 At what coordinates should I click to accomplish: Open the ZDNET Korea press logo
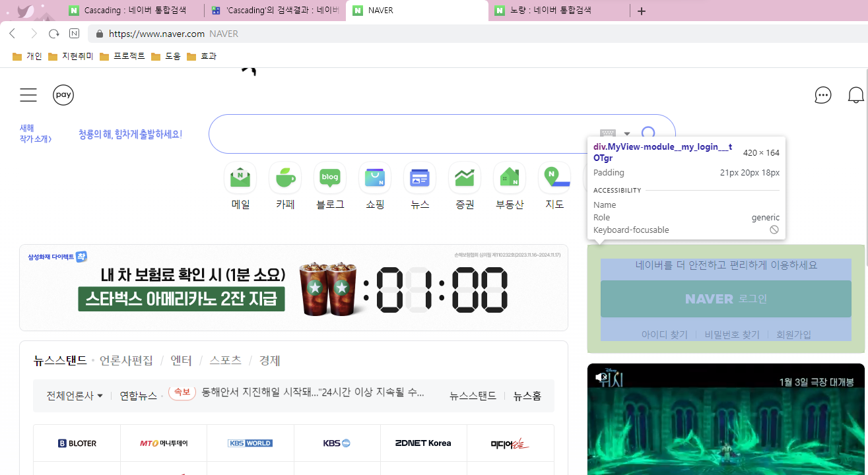tap(423, 443)
